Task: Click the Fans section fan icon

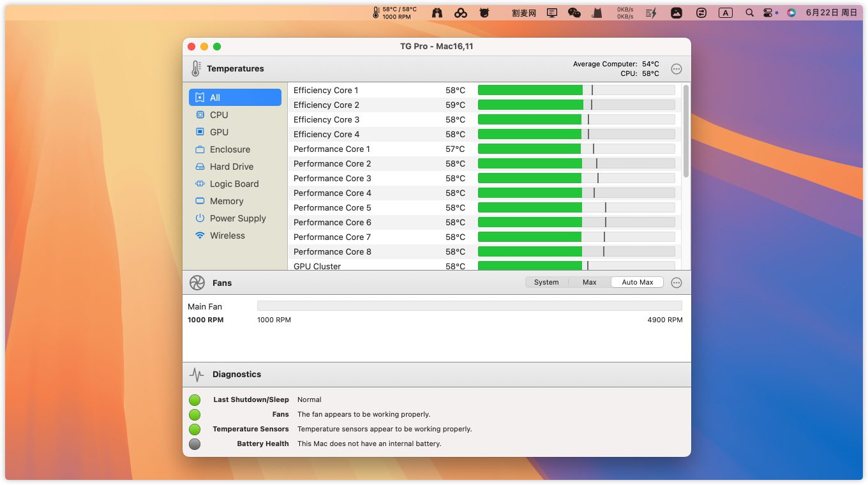Action: [x=197, y=283]
